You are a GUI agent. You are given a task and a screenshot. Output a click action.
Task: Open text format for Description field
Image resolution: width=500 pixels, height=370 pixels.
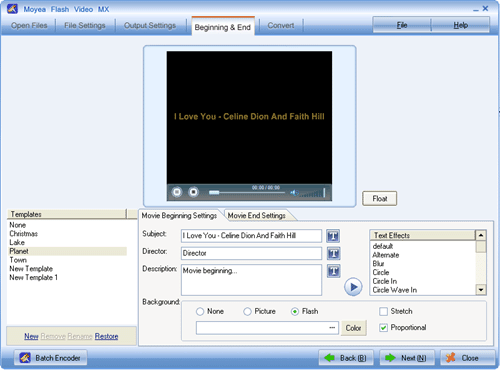(x=333, y=271)
